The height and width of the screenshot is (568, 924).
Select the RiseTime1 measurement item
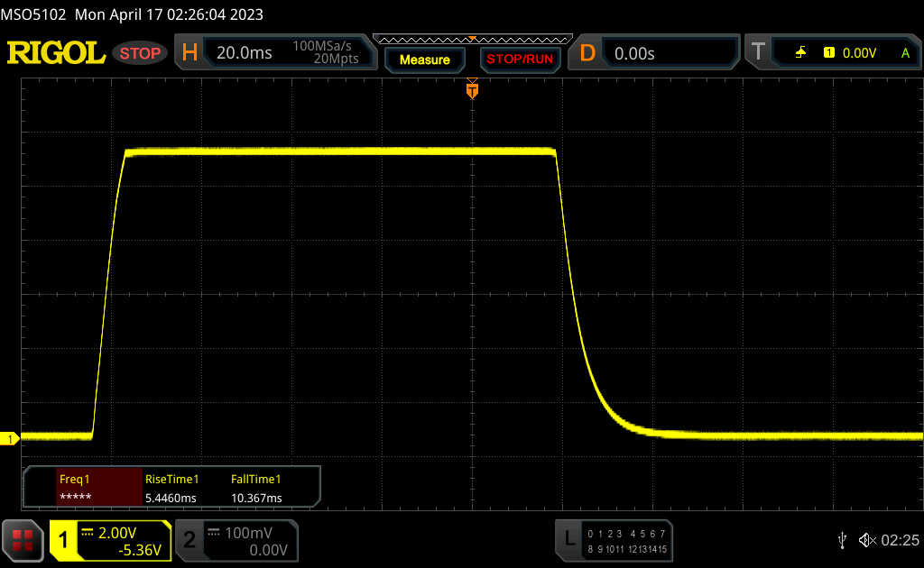point(171,489)
